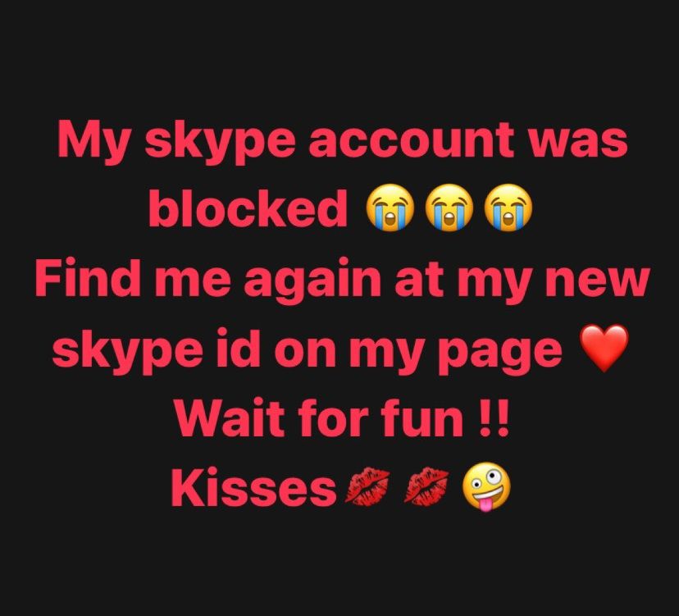The height and width of the screenshot is (616, 679).
Task: Click the word "account" in first line
Action: click(411, 140)
